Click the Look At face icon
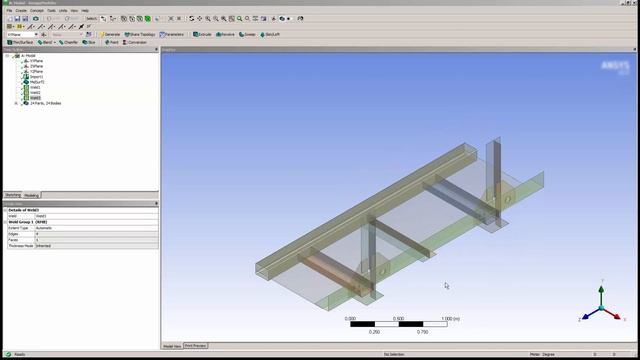640x360 pixels. tap(264, 19)
